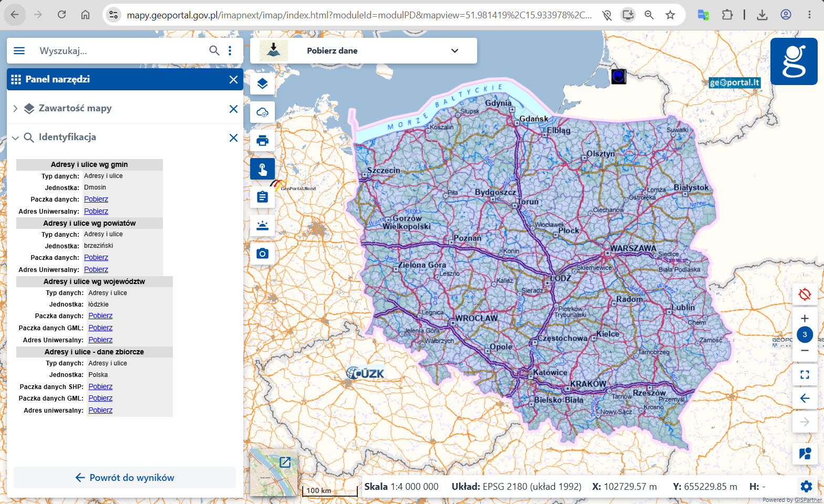Open browser downloads icon
824x504 pixels.
762,15
